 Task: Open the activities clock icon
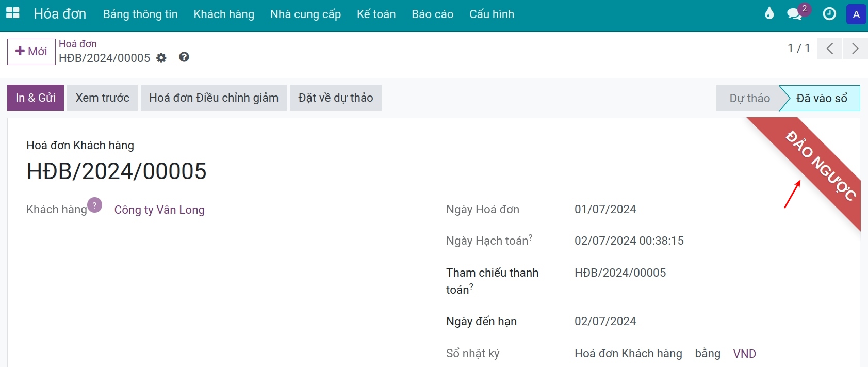tap(829, 14)
